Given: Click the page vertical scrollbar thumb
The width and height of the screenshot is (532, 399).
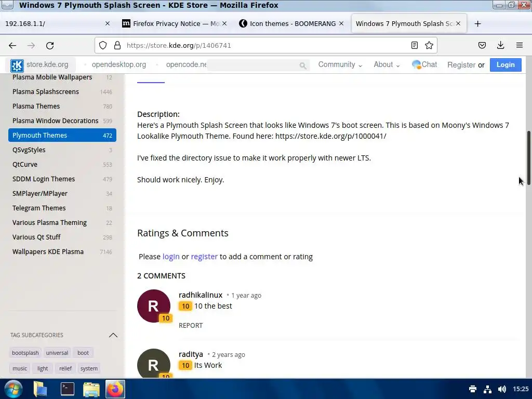Looking at the screenshot, I should [528, 157].
